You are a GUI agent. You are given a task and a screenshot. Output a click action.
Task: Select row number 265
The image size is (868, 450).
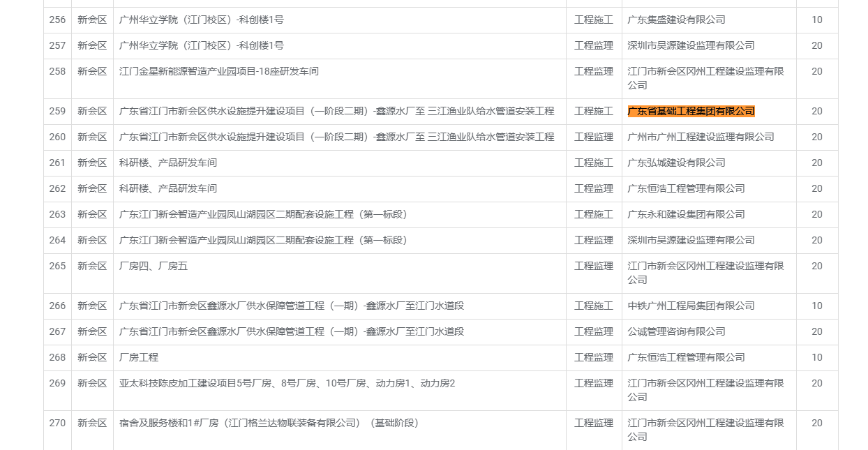coord(57,266)
